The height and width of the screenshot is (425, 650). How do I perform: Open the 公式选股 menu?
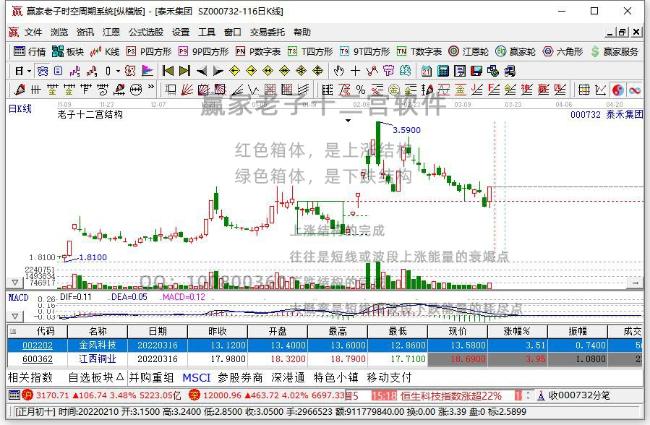[146, 32]
